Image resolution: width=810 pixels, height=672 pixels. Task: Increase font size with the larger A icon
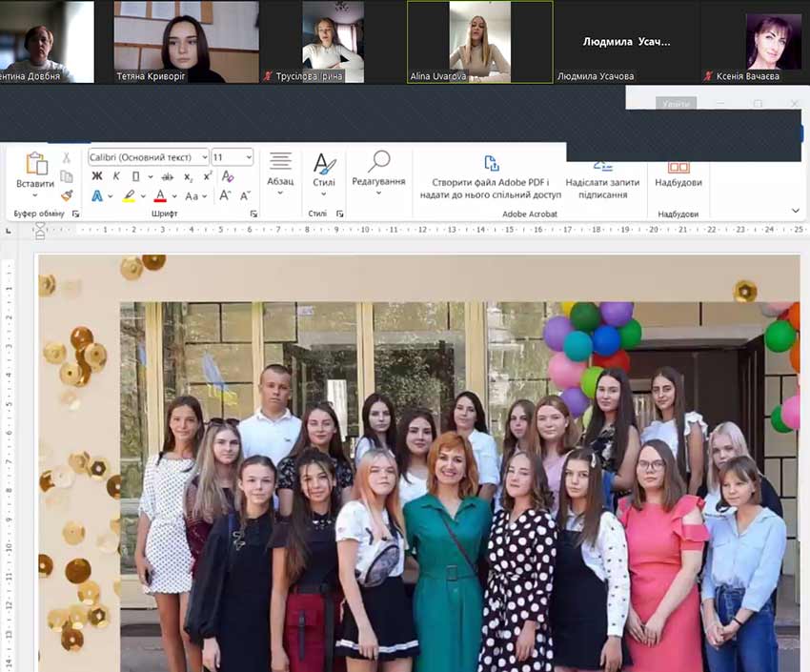coord(225,196)
